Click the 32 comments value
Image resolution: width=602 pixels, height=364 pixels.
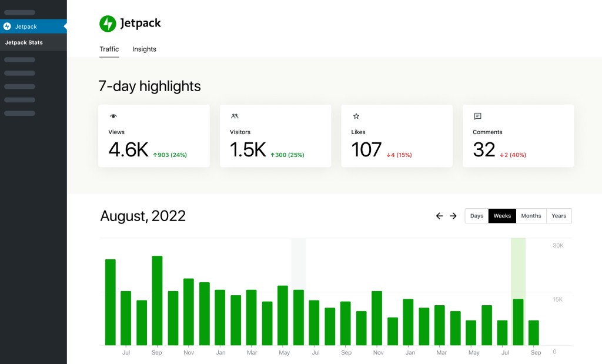coord(484,150)
